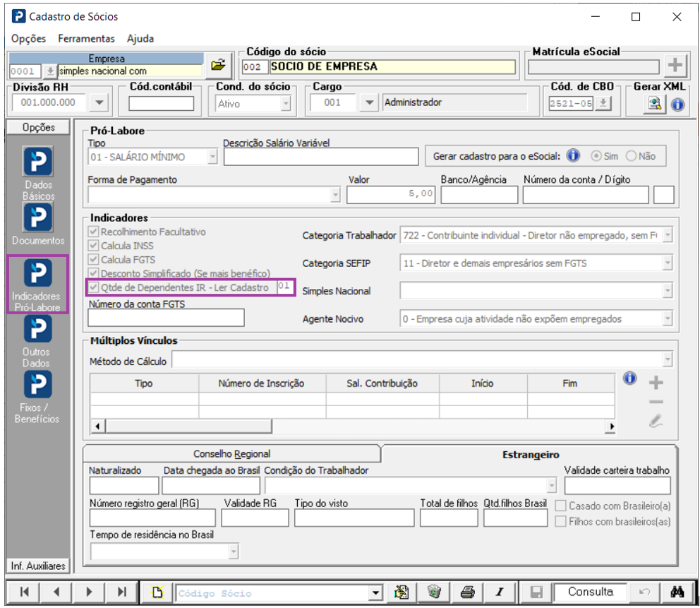Open the Ferramentas menu
Screen dimensions: 700x608
[x=86, y=38]
